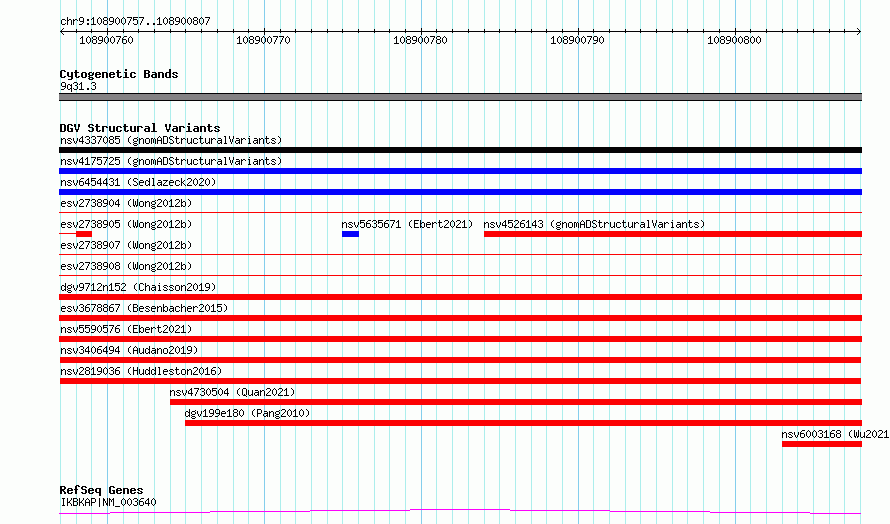Click ruler position 108900770
The image size is (890, 524).
[263, 40]
